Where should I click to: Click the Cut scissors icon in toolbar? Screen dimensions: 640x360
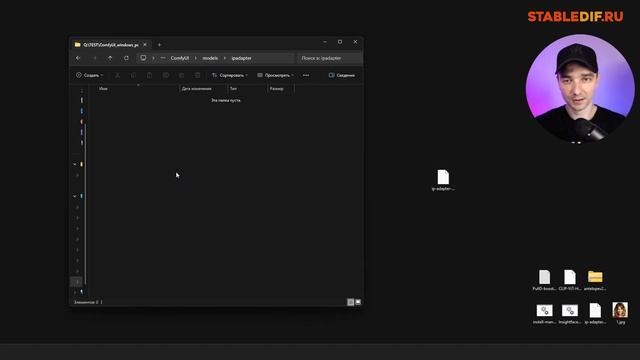point(118,75)
